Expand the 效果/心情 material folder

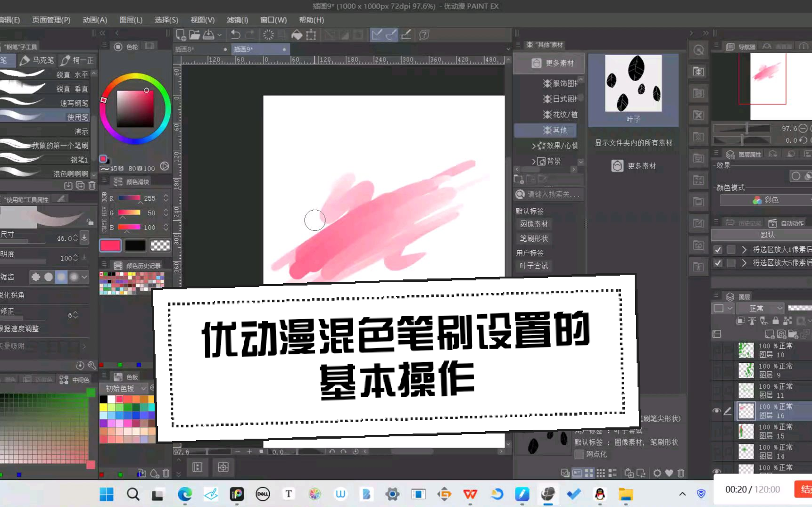click(533, 146)
